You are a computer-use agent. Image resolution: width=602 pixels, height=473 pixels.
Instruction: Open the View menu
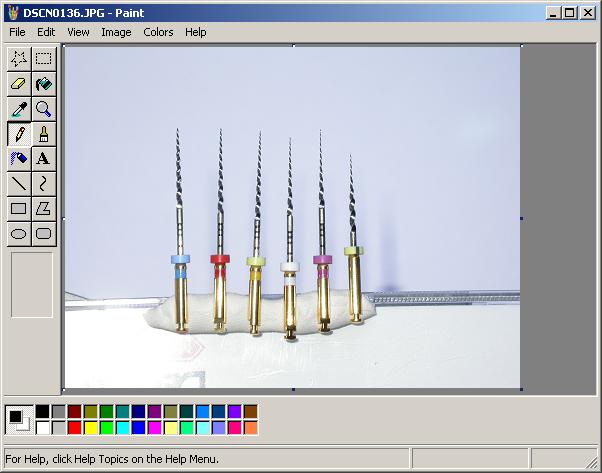78,32
